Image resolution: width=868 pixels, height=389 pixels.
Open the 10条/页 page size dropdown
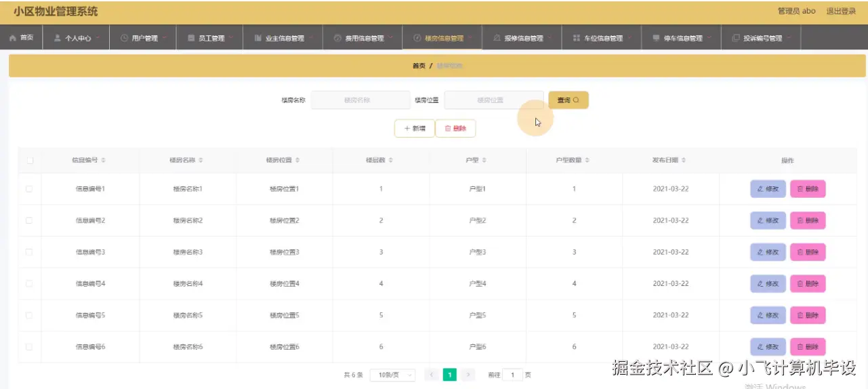tap(393, 375)
